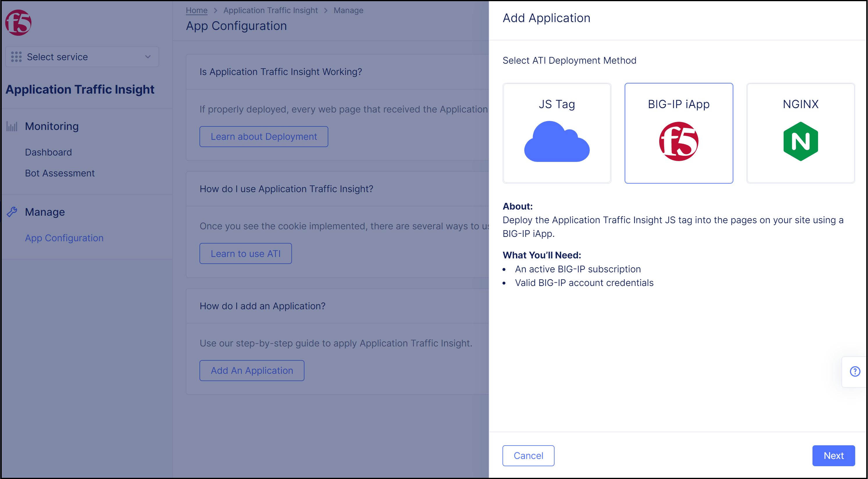
Task: Open the help question mark icon
Action: click(x=855, y=371)
